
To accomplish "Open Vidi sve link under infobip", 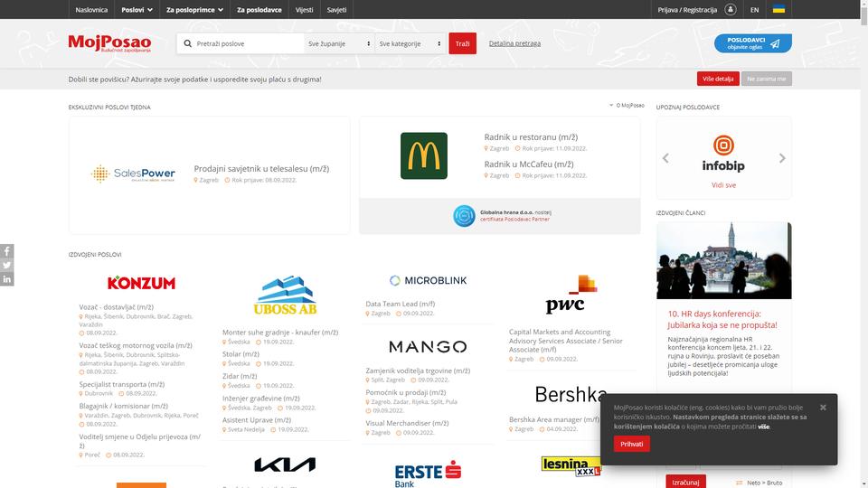I will (x=723, y=185).
